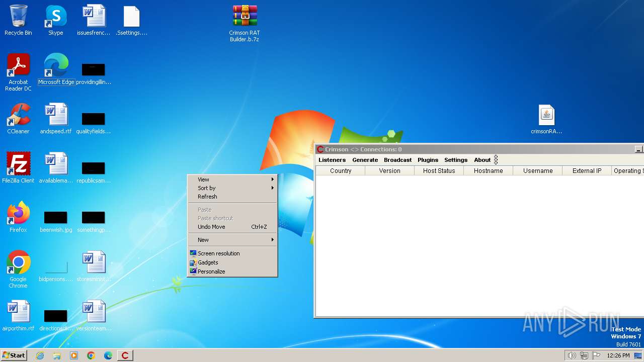
Task: Open the Settings menu in Crimson
Action: (x=456, y=160)
